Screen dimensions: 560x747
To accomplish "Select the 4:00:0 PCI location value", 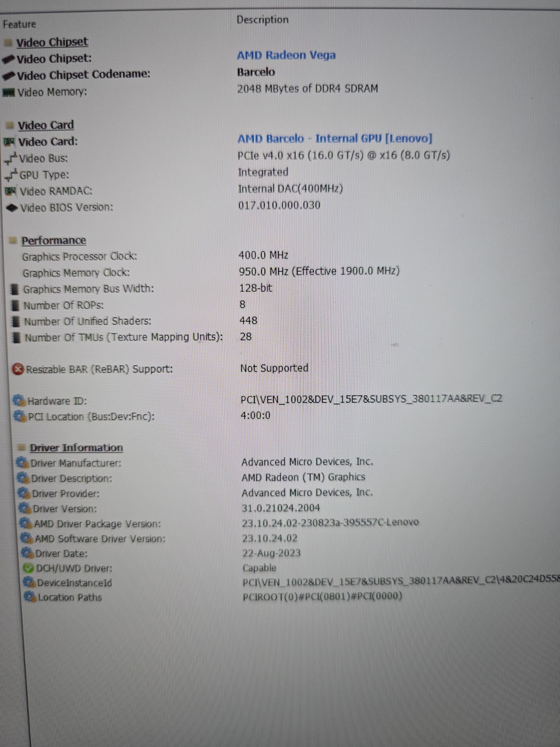I will (255, 415).
